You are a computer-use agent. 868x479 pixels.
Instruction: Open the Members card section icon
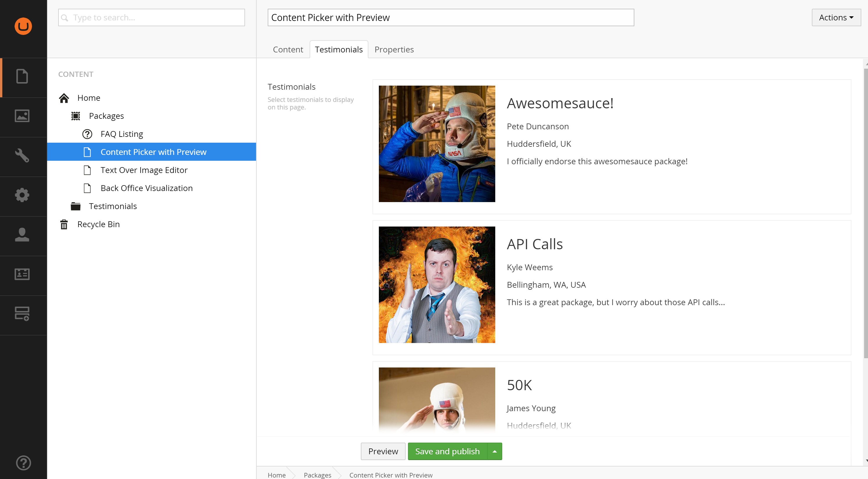[x=22, y=274]
